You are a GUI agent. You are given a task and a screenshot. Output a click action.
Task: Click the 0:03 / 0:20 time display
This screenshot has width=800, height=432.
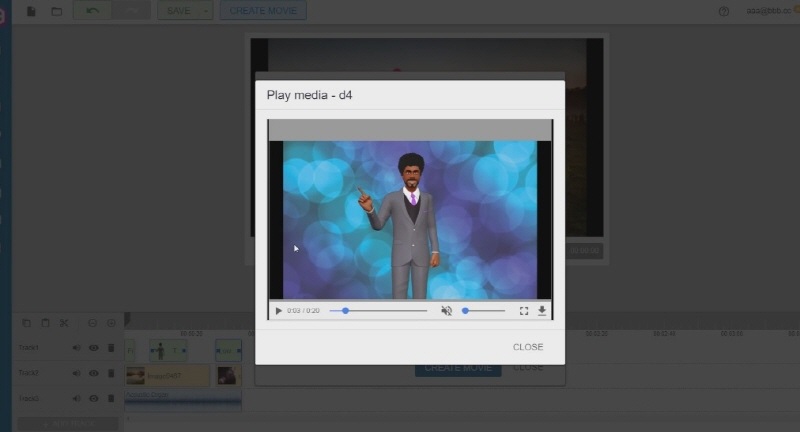click(x=303, y=311)
